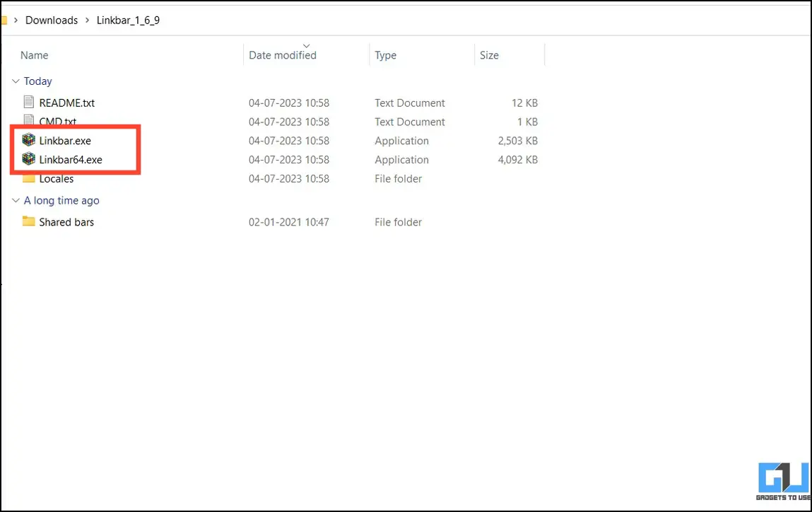
Task: Sort files by Date modified column
Action: (282, 55)
